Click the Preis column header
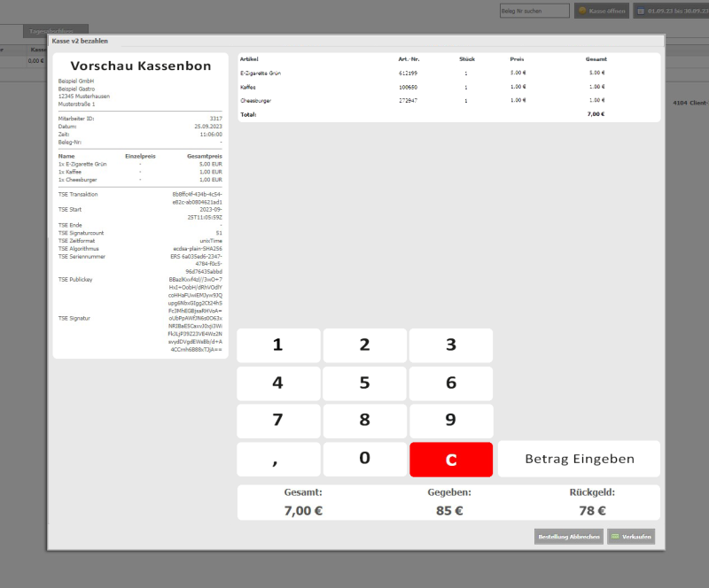The height and width of the screenshot is (588, 709). pos(517,59)
